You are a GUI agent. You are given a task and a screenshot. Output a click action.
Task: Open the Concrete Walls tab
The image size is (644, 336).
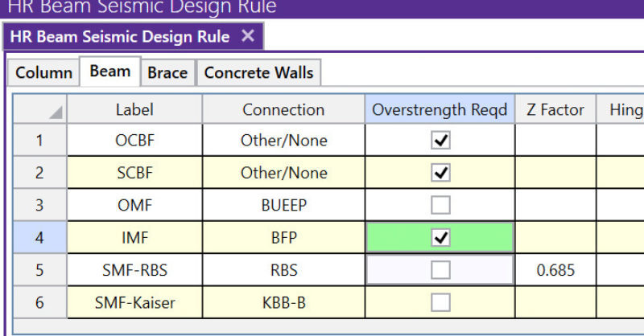click(258, 72)
